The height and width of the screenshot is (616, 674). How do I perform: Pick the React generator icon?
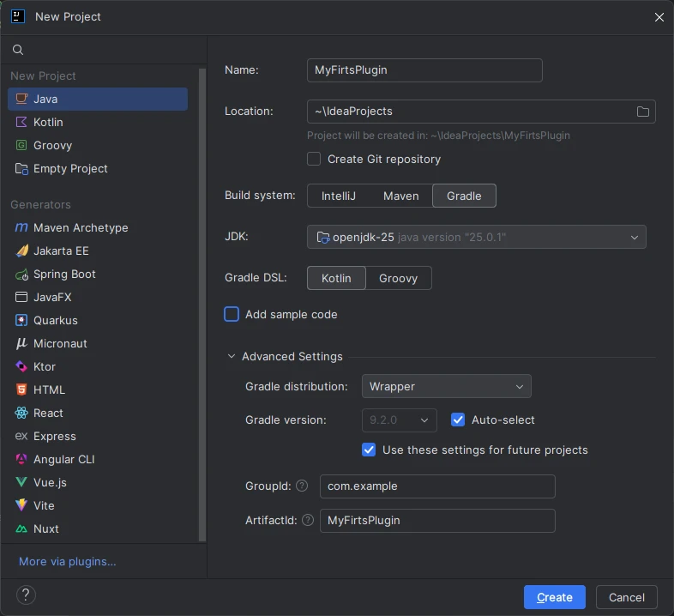point(21,413)
